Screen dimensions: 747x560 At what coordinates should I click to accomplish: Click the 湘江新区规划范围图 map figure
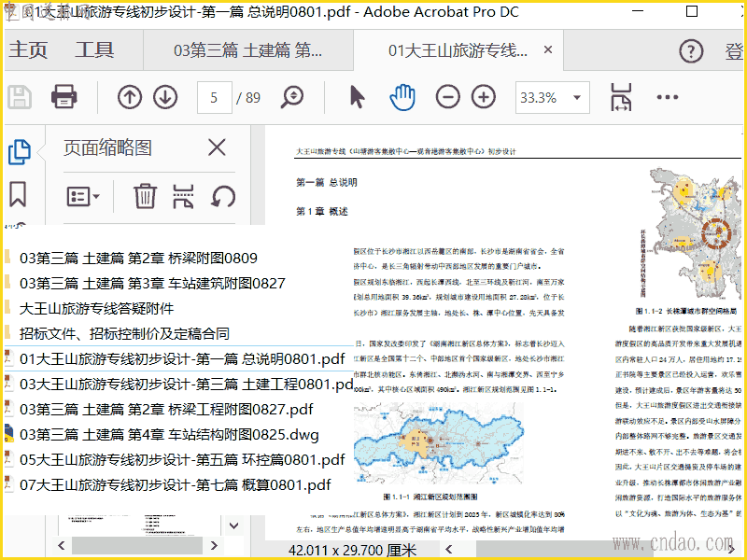pos(438,444)
